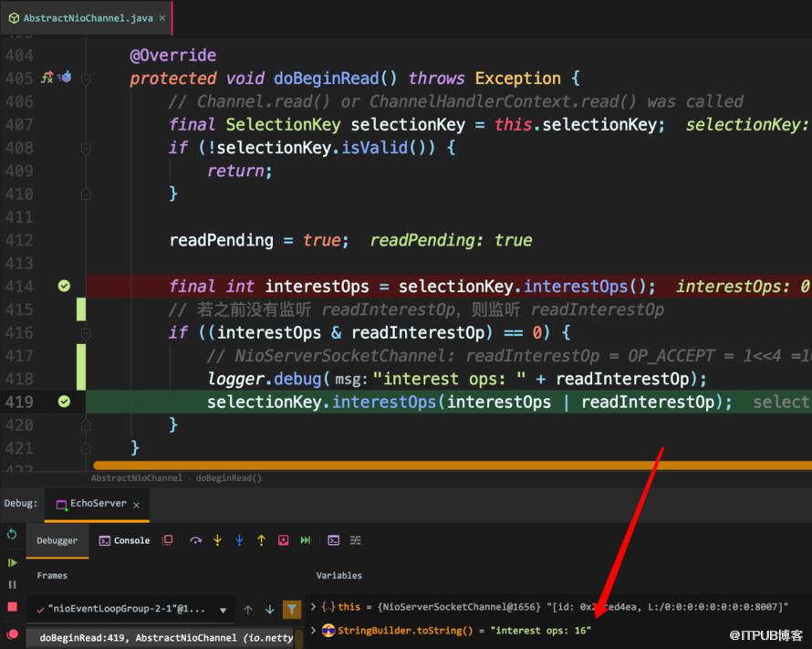Open Evaluate Expression dialog
The height and width of the screenshot is (649, 812).
tap(334, 540)
